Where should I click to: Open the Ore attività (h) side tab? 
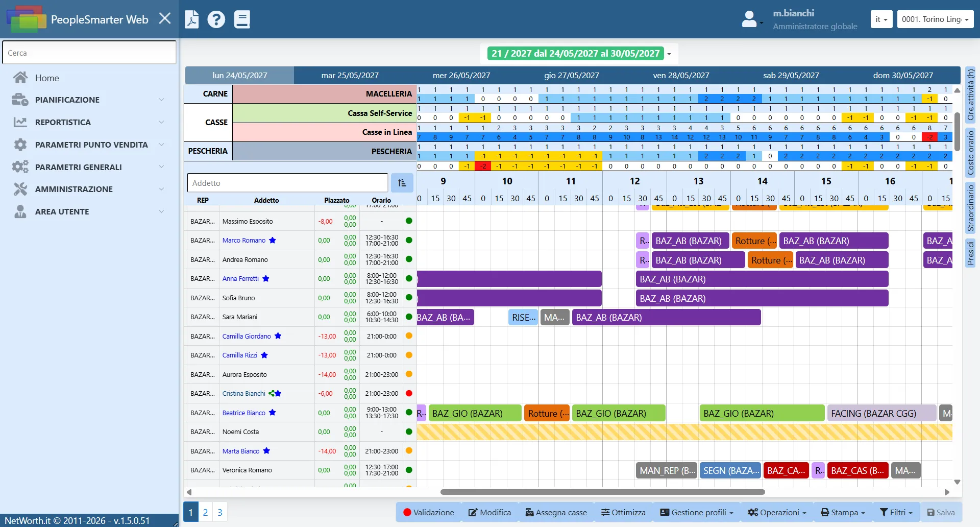point(971,95)
